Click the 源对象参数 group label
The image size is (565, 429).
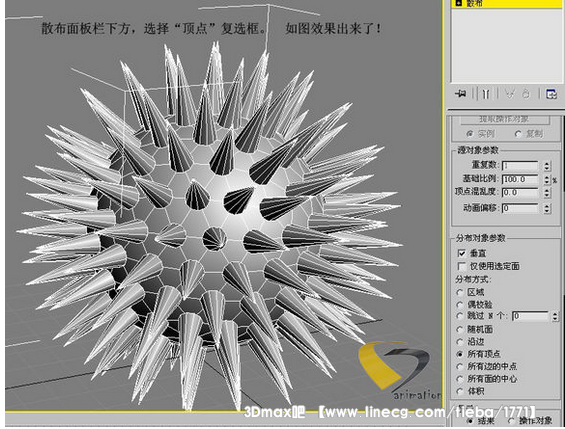coord(478,150)
